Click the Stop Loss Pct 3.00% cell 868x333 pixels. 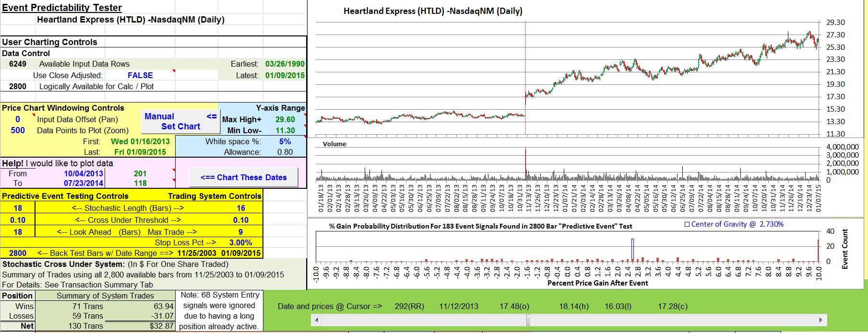coord(241,242)
